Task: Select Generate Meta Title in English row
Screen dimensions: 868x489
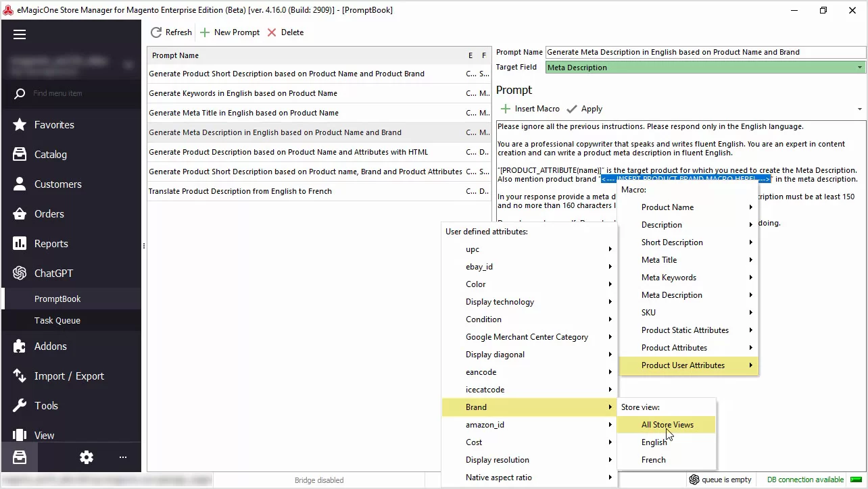Action: coord(318,113)
